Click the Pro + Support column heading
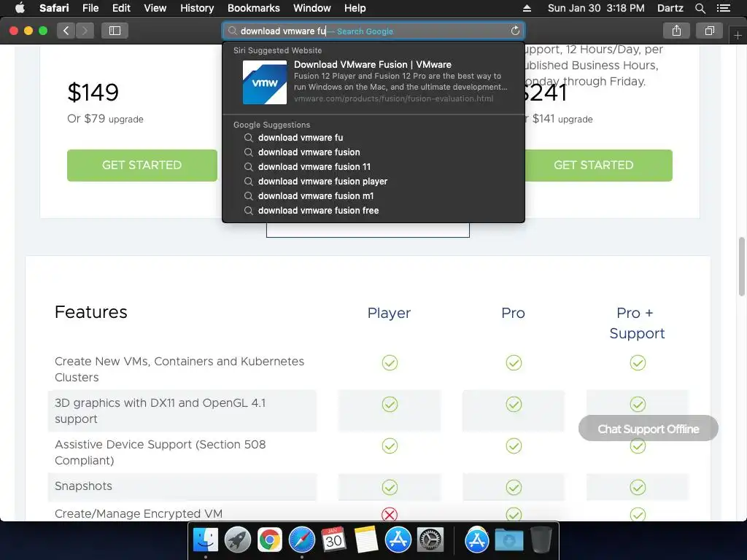The image size is (747, 560). tap(637, 323)
